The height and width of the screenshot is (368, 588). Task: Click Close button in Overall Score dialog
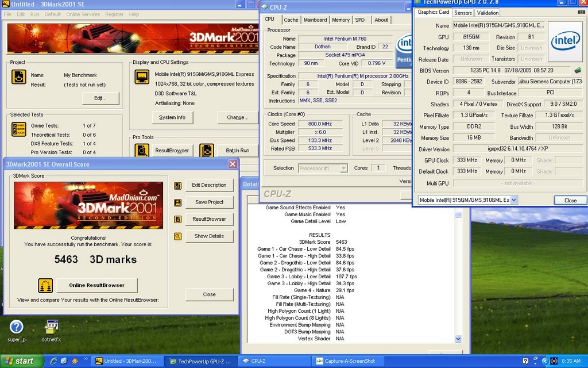click(x=209, y=294)
